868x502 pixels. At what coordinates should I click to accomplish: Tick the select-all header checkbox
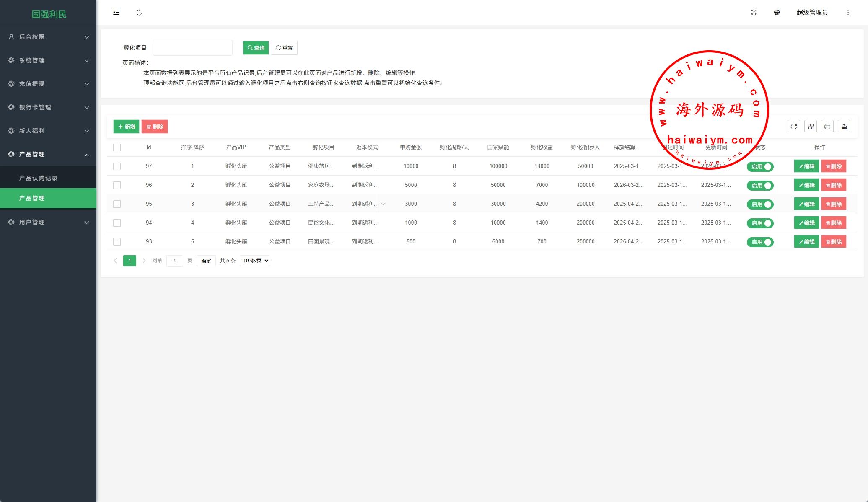(x=117, y=147)
